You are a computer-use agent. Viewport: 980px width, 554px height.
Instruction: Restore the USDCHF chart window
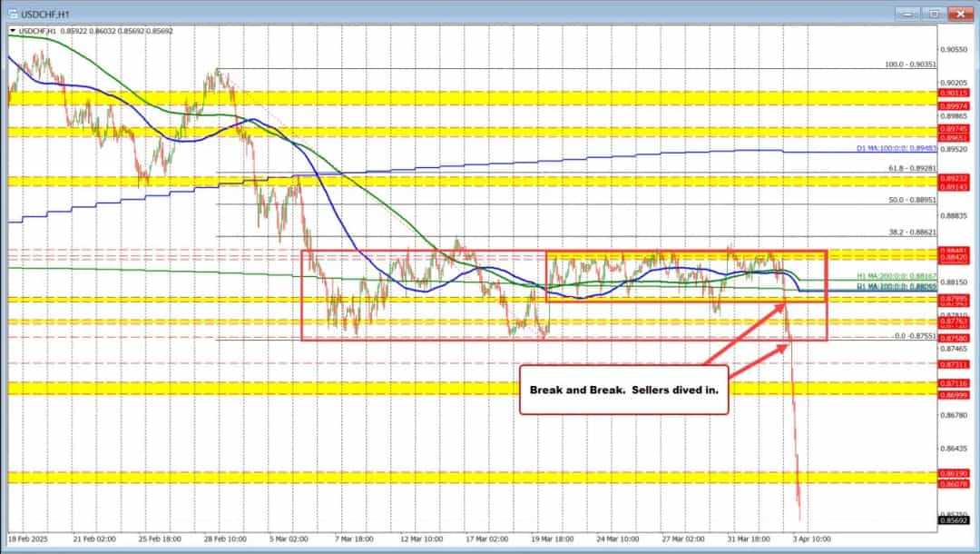coord(932,14)
